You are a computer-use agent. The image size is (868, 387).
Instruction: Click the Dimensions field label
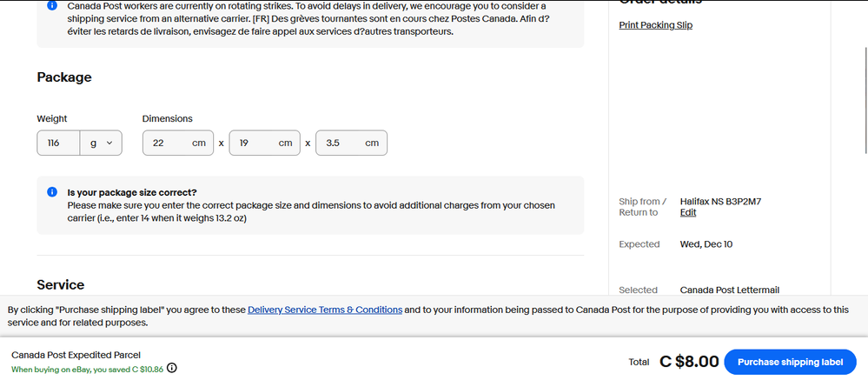168,118
